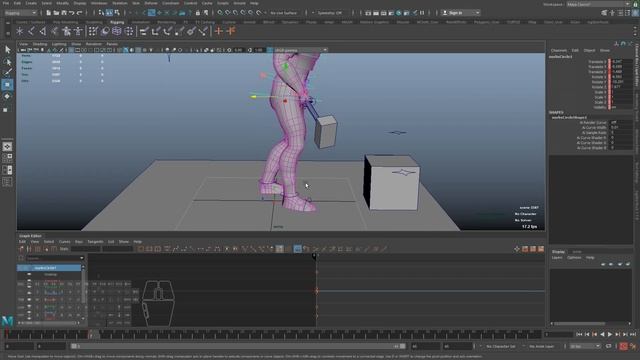The image size is (640, 360).
Task: Activate the Move tool in toolbox
Action: tap(7, 85)
